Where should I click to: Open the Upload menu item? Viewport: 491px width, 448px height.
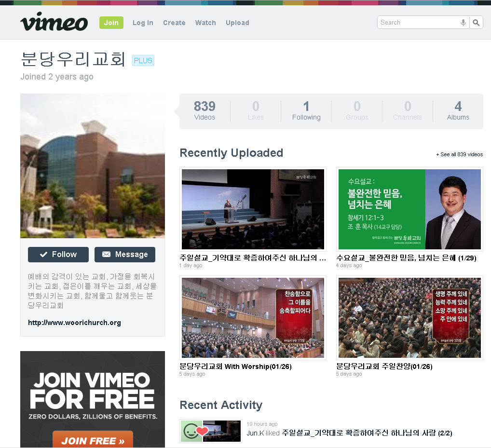(x=237, y=23)
